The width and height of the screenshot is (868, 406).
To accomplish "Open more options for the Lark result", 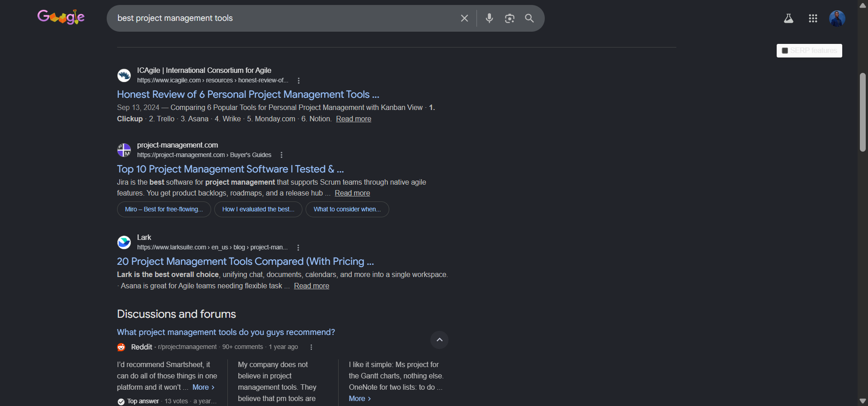I will [298, 248].
